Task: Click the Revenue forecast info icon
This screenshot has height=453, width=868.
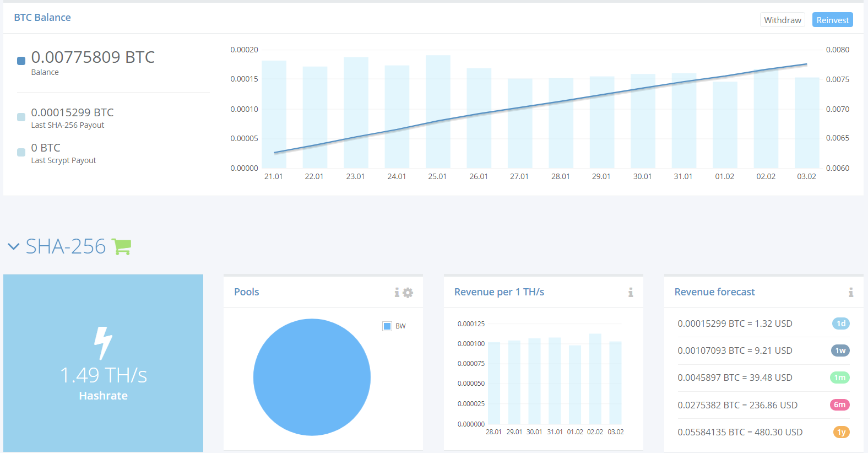Action: click(851, 293)
